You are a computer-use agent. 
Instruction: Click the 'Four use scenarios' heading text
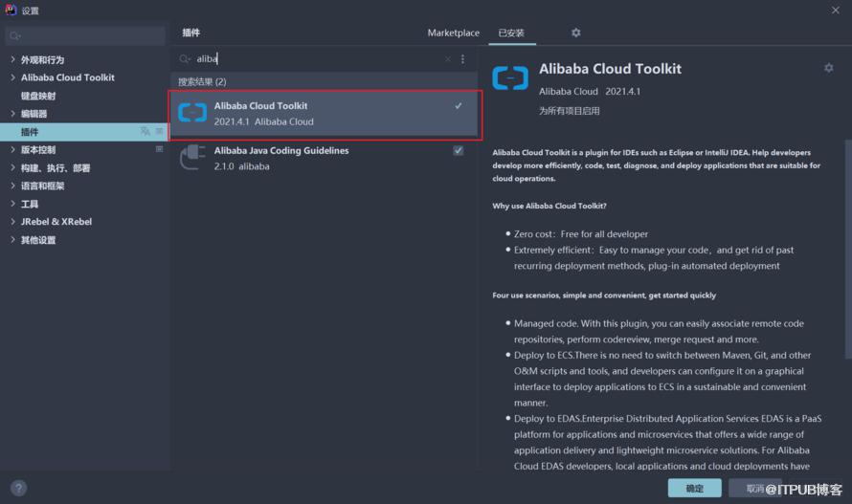(604, 296)
